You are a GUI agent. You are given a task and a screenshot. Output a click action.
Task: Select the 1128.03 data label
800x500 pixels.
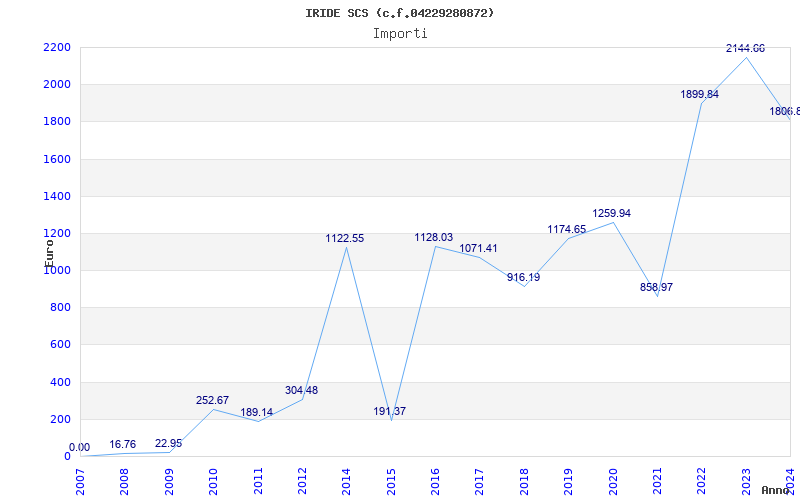point(434,237)
